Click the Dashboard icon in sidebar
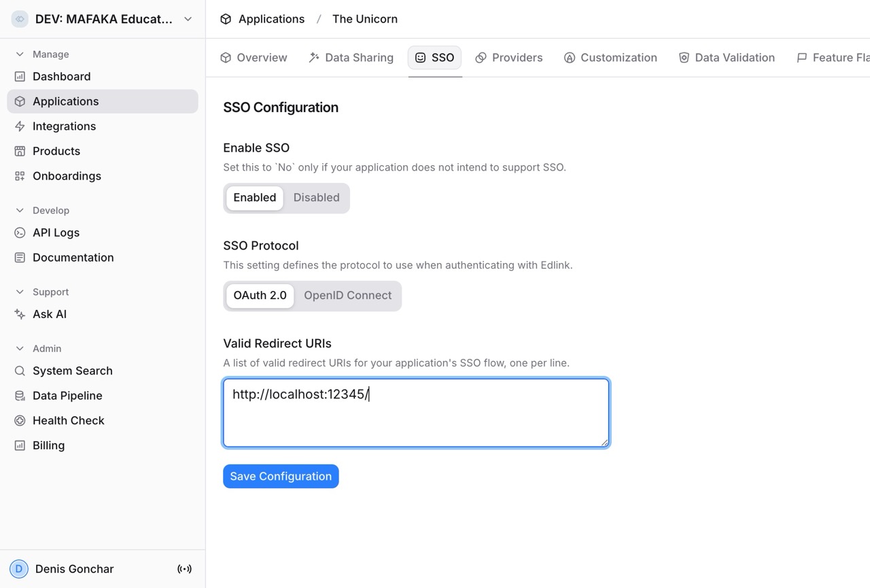This screenshot has width=870, height=588. point(20,77)
